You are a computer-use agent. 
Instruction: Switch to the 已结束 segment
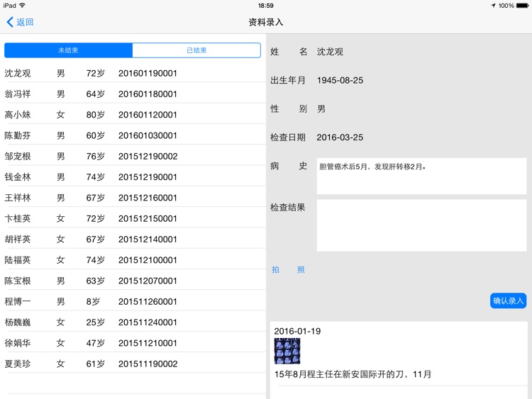[196, 50]
